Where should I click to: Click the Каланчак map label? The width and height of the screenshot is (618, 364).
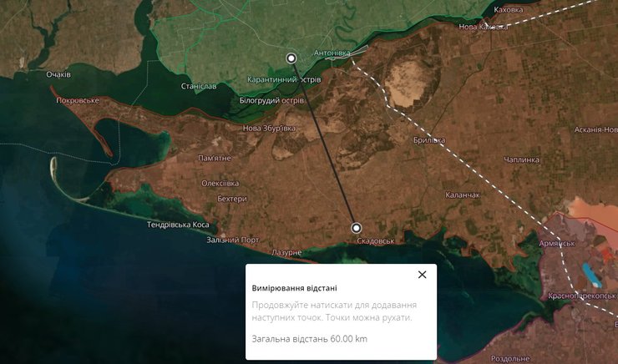463,195
